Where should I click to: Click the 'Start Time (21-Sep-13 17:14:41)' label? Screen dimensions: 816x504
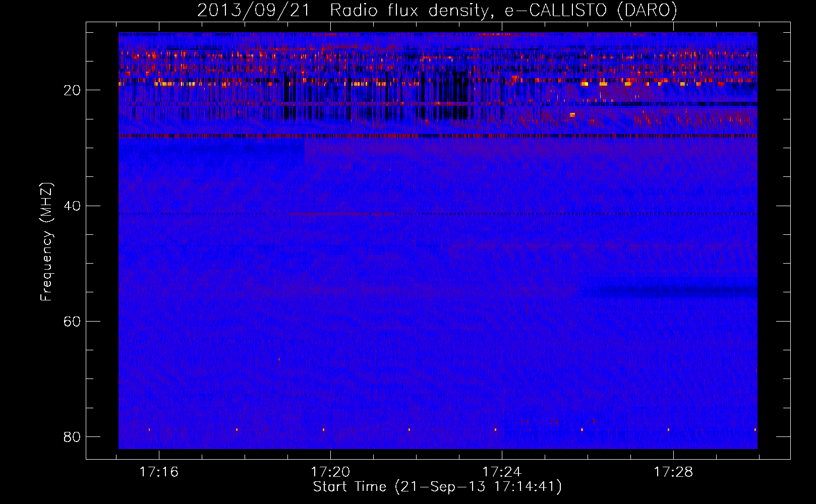pyautogui.click(x=437, y=487)
